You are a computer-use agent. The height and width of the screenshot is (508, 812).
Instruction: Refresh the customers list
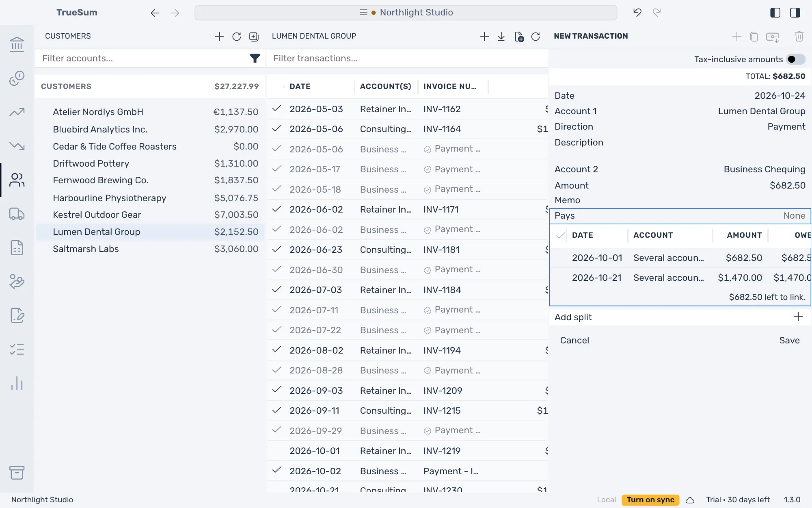coord(236,37)
